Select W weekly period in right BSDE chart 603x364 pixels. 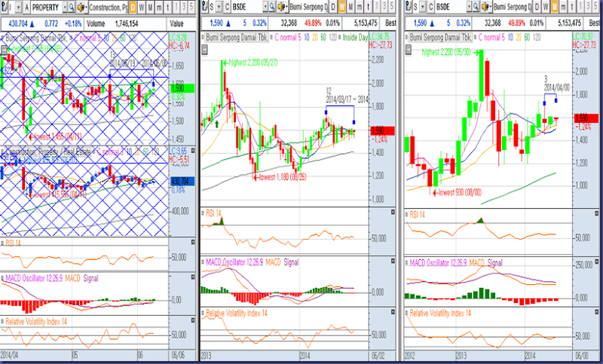point(546,8)
